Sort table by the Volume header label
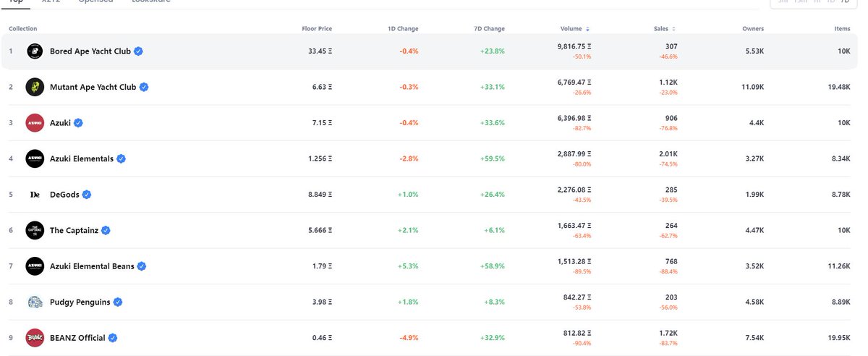This screenshot has height=356, width=868. click(x=571, y=29)
